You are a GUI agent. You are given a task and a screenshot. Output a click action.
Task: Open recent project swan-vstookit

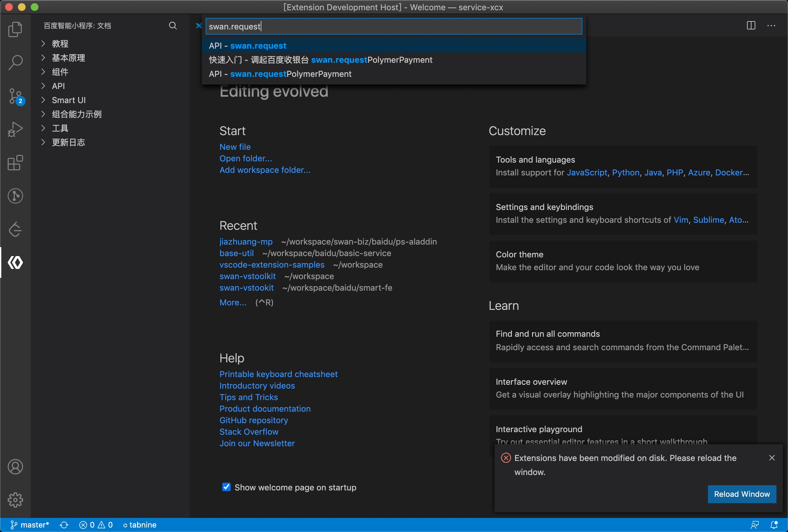click(x=247, y=288)
